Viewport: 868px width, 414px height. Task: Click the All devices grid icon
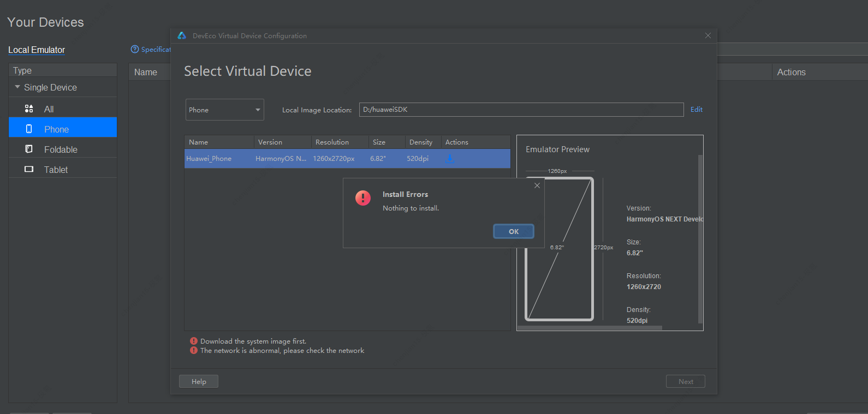point(29,109)
